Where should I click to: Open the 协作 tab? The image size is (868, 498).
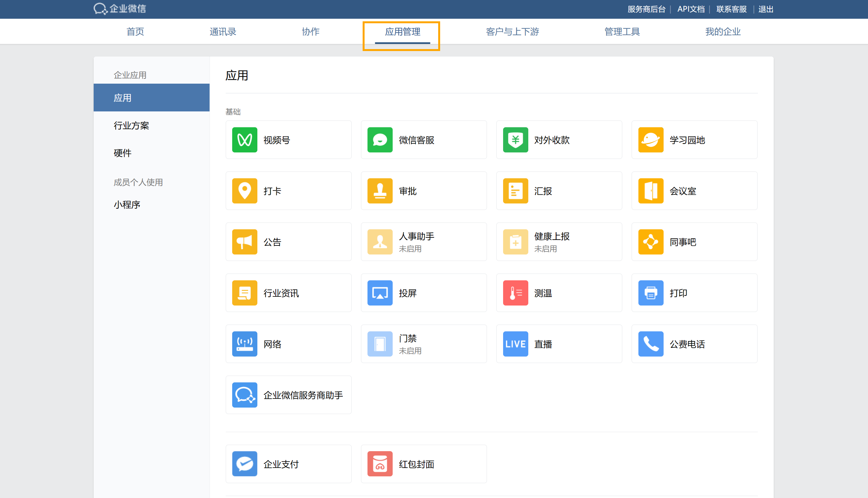click(x=311, y=31)
